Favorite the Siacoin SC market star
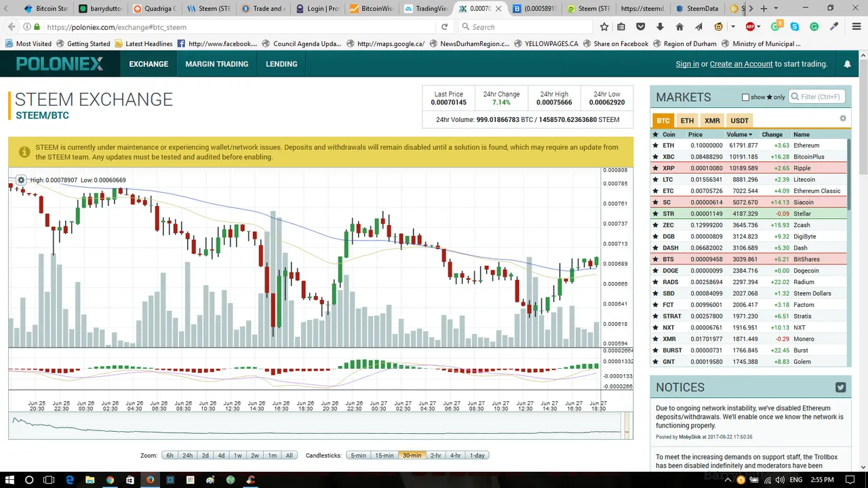The height and width of the screenshot is (488, 868). click(655, 203)
